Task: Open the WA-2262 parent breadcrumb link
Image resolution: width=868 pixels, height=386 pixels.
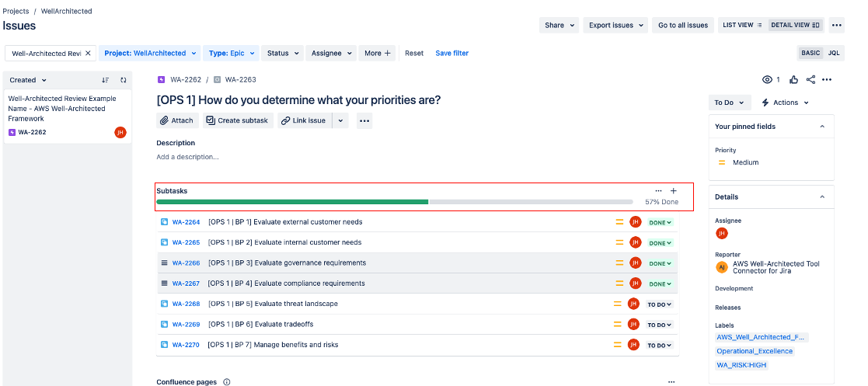Action: click(x=186, y=80)
